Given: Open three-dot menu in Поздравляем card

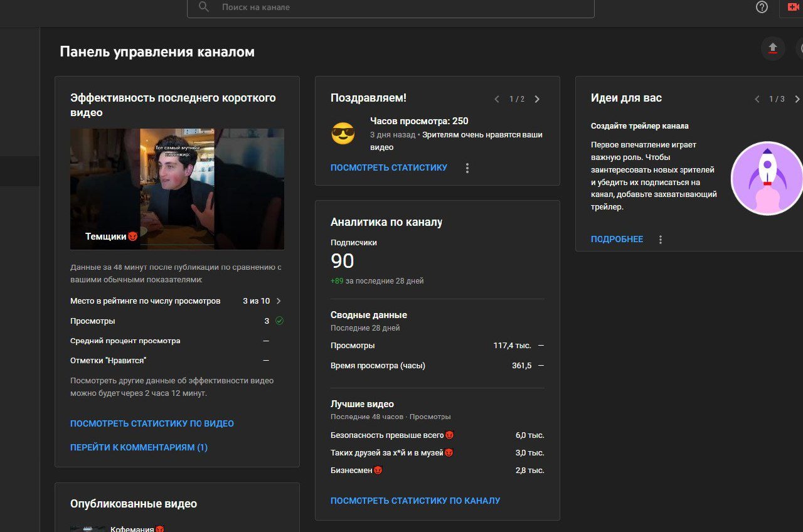Looking at the screenshot, I should click(467, 168).
